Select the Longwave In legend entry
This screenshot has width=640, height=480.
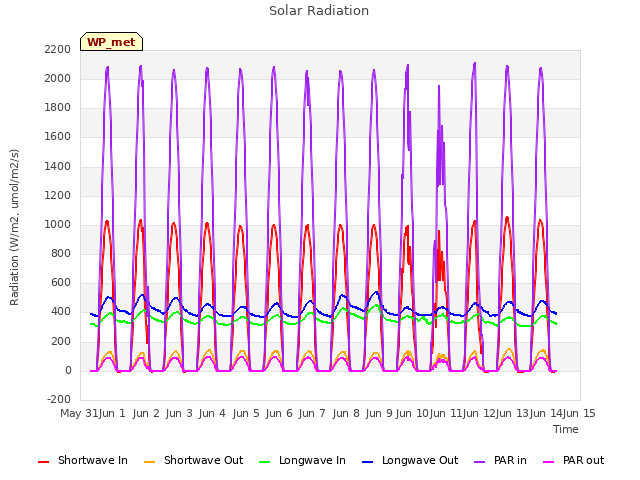[302, 460]
